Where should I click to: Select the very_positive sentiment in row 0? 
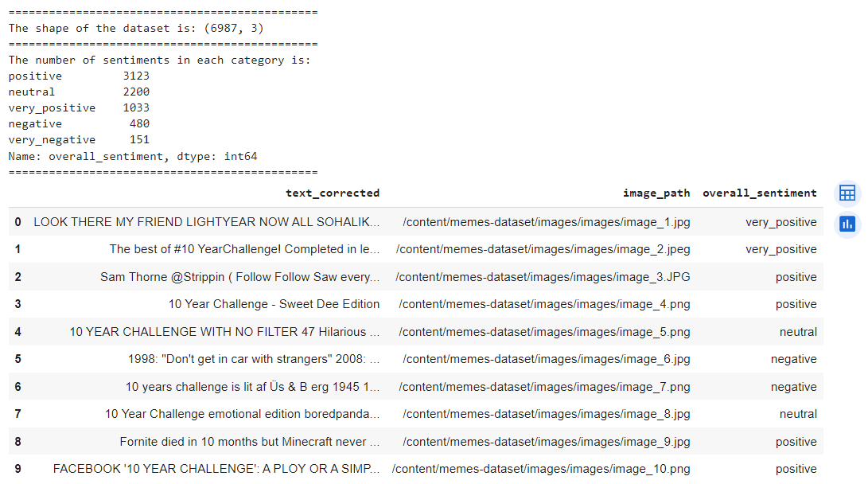[781, 222]
